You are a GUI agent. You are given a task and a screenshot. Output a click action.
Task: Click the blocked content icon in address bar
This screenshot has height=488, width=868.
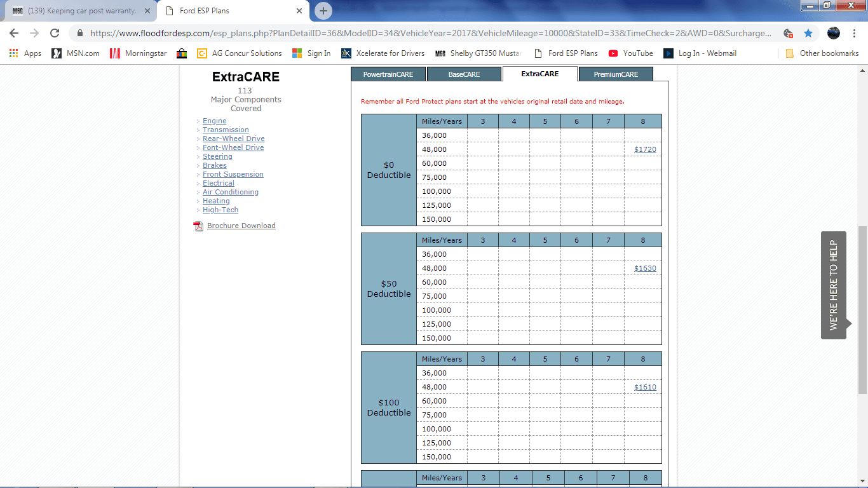(x=788, y=33)
